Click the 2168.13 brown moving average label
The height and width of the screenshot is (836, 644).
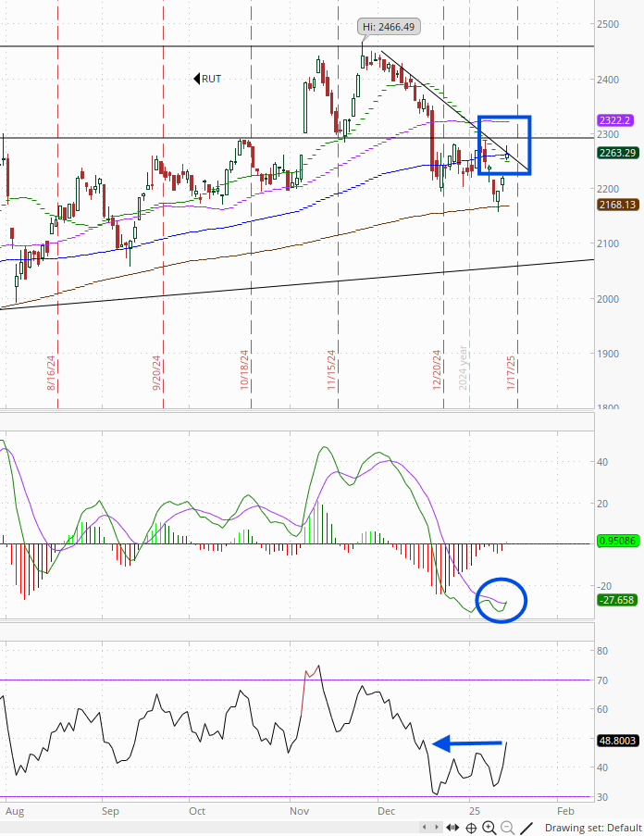click(x=617, y=205)
